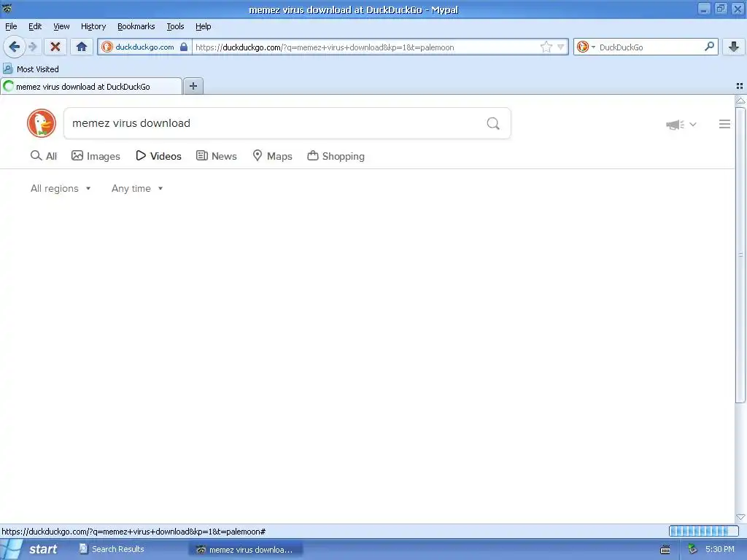The height and width of the screenshot is (560, 747).
Task: Click the keyboard icon in system tray
Action: (x=665, y=550)
